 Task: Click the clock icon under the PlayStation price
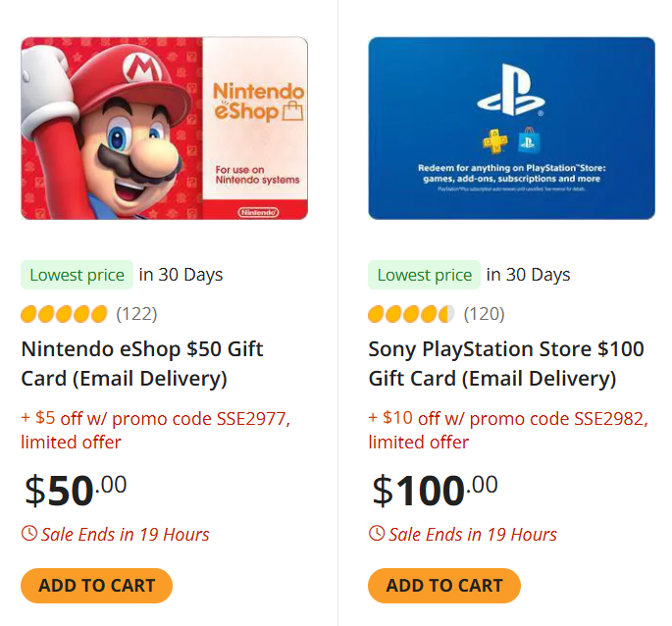click(x=377, y=534)
